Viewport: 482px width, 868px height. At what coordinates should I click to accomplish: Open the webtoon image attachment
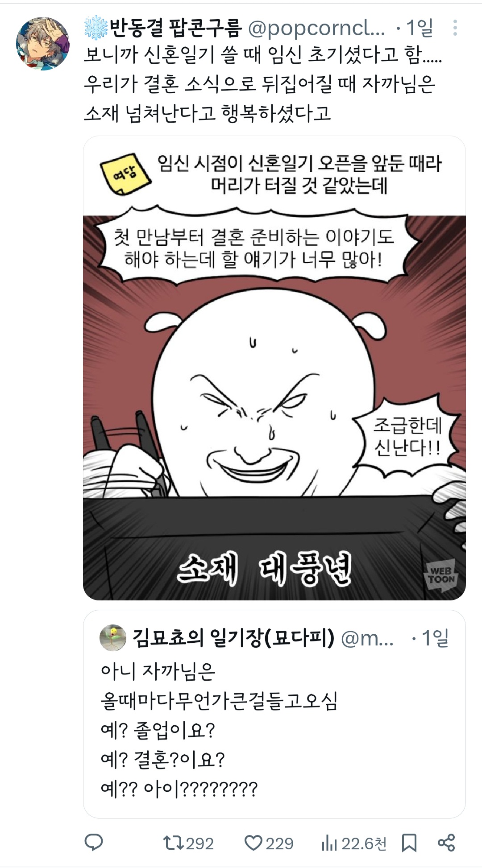[274, 368]
